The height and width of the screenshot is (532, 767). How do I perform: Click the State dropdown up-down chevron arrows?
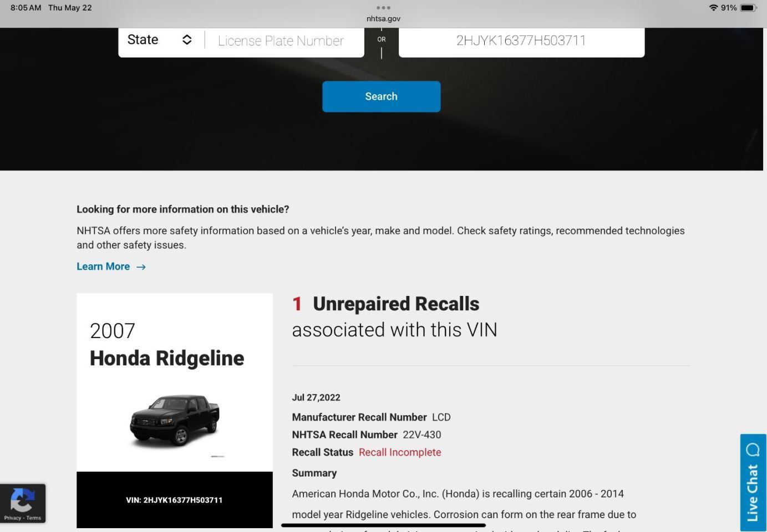coord(187,40)
